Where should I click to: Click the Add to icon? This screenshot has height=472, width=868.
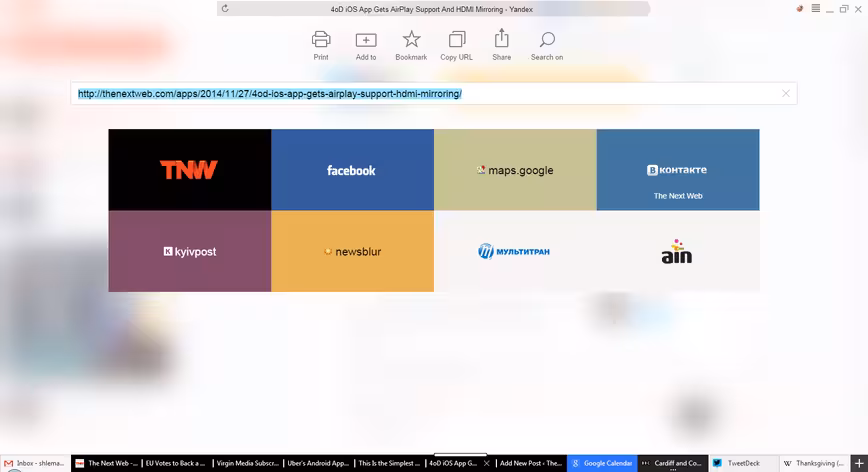(x=366, y=40)
